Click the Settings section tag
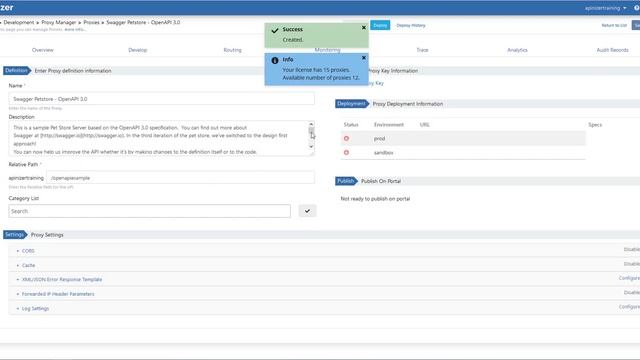The image size is (640, 360). 14,235
